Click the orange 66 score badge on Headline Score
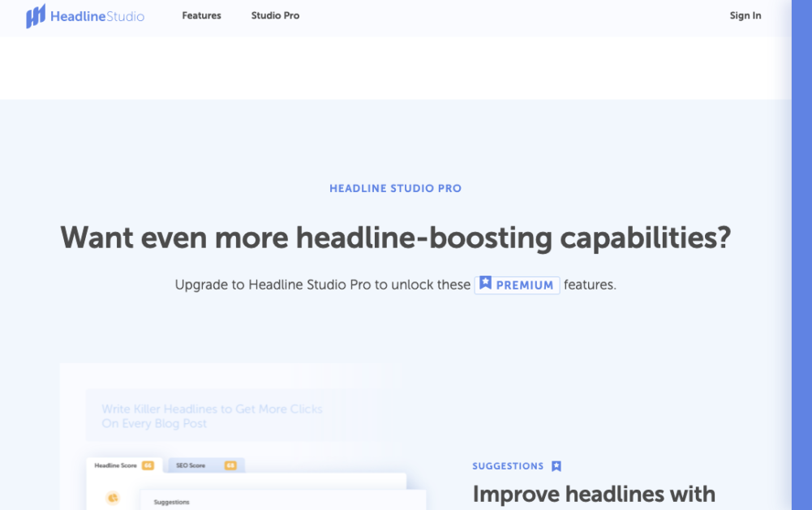This screenshot has width=812, height=510. 147,465
